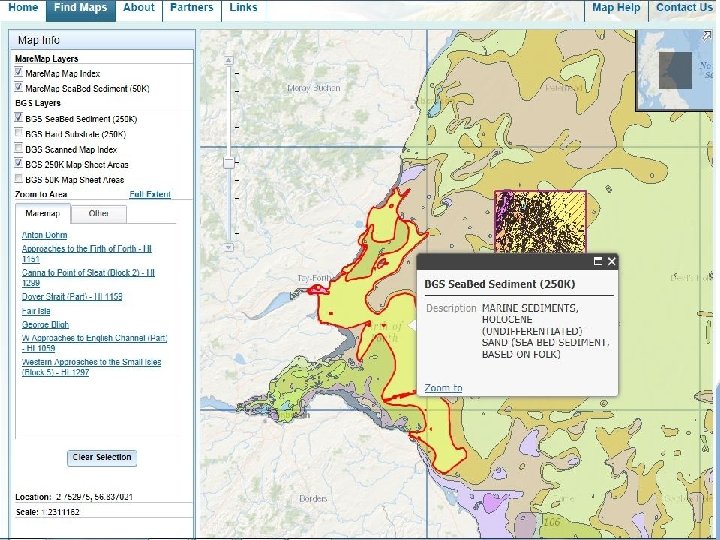
Task: Click the Clear Selection button
Action: pos(102,458)
